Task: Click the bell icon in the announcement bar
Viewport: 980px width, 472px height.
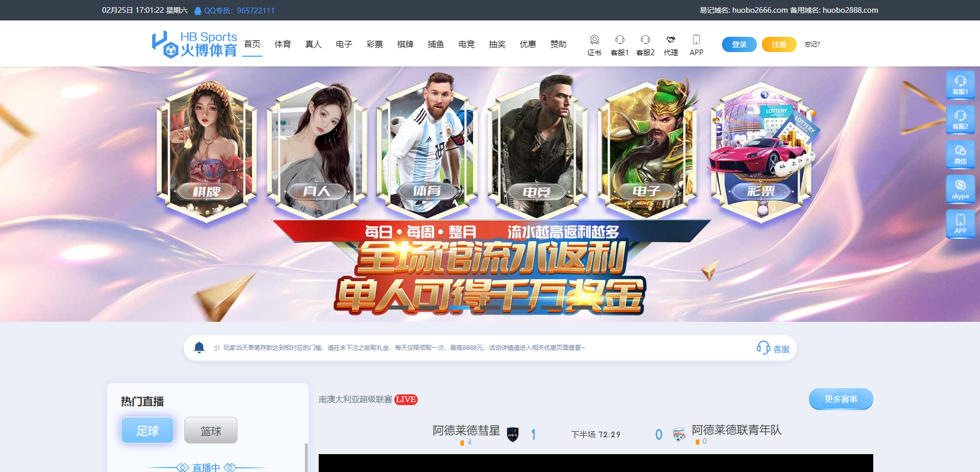Action: pyautogui.click(x=199, y=348)
